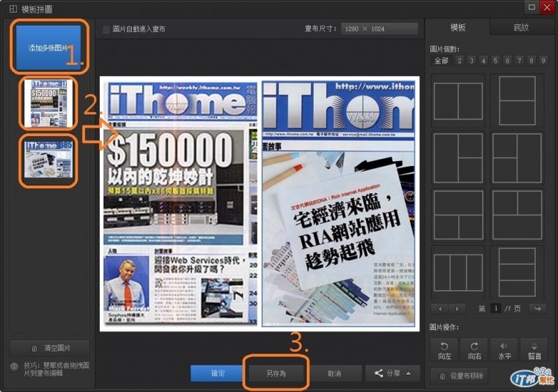Click the template page number field
Screen dimensions: 558x392
[496, 308]
